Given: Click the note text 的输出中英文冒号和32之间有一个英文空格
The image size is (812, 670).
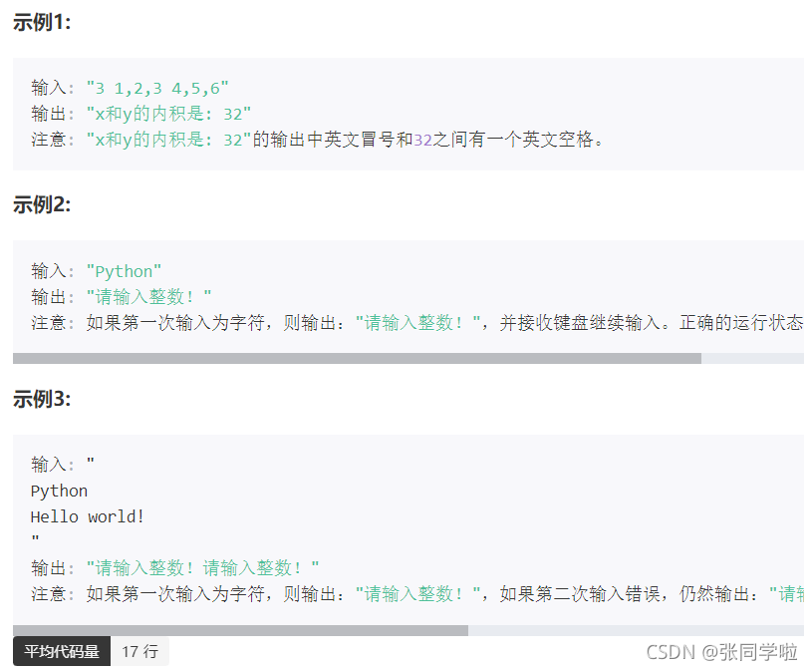Looking at the screenshot, I should (x=427, y=140).
